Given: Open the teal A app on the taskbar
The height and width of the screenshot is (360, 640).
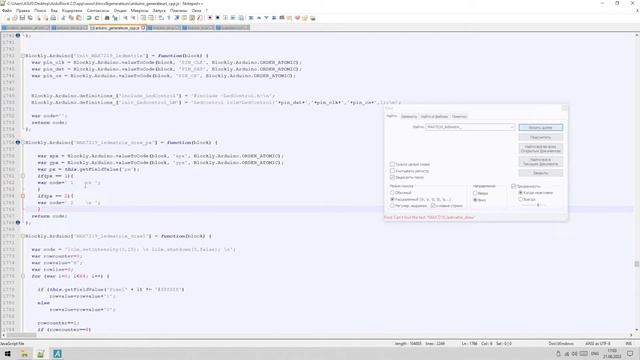Looking at the screenshot, I should click(x=57, y=354).
